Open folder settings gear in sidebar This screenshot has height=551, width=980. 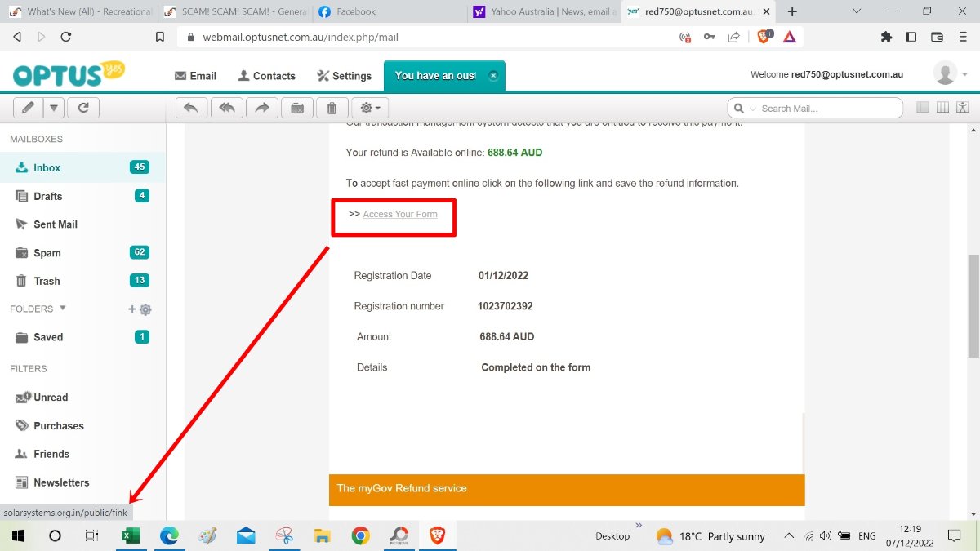145,309
